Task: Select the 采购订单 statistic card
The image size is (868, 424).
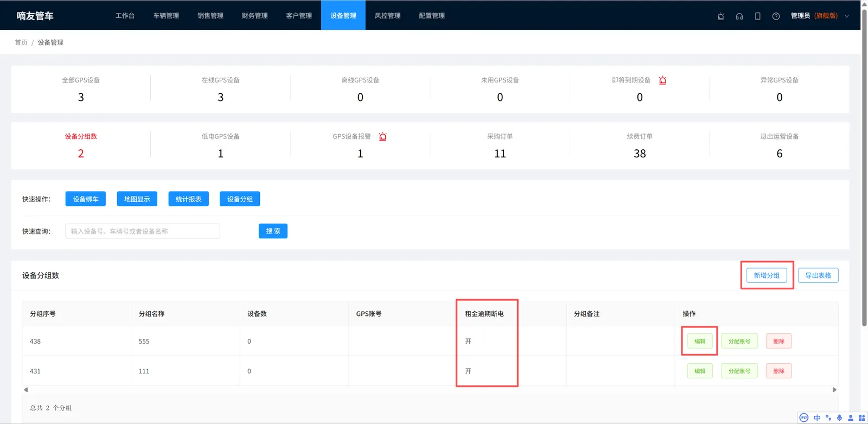Action: tap(500, 145)
